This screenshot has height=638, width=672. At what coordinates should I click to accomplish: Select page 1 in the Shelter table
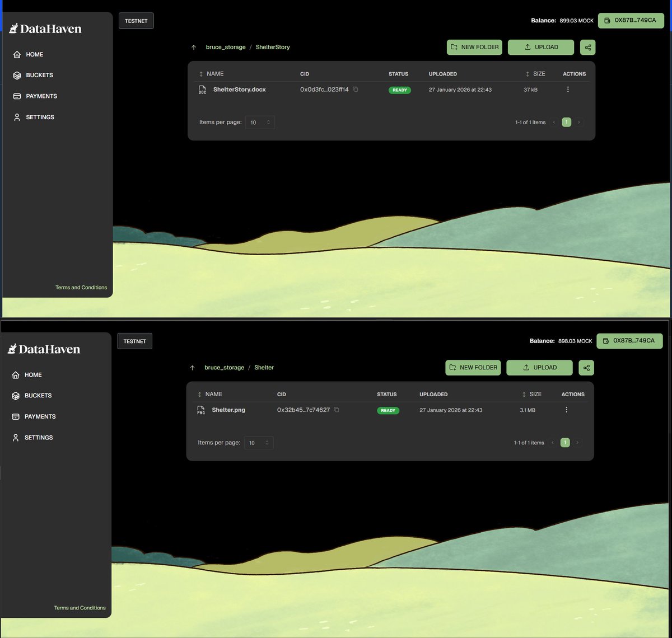[x=565, y=443]
